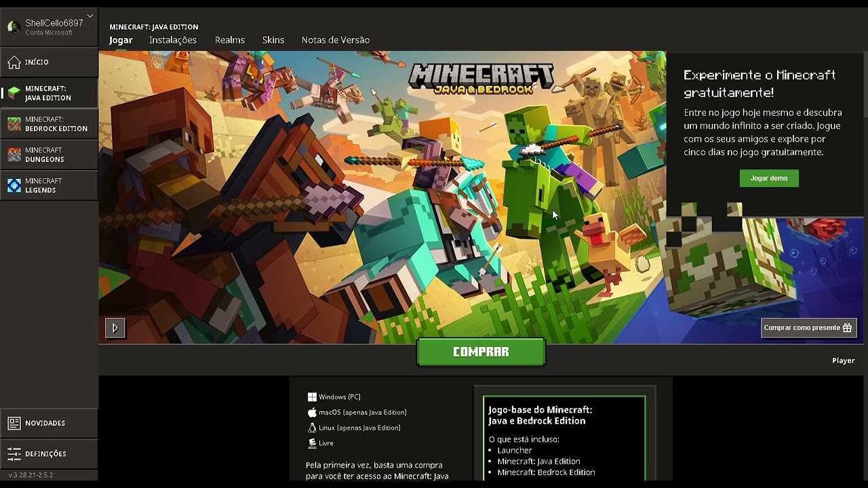Image resolution: width=868 pixels, height=488 pixels.
Task: Click the macOS apple icon
Action: [312, 412]
